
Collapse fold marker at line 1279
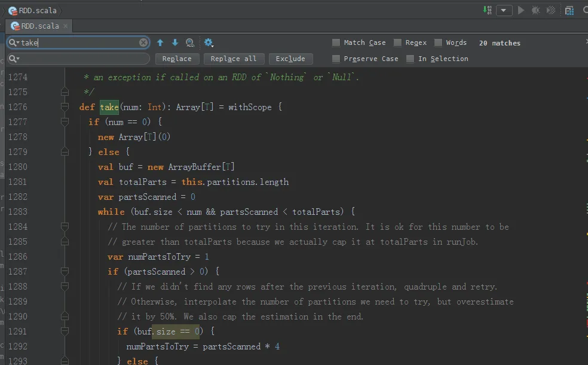65,152
